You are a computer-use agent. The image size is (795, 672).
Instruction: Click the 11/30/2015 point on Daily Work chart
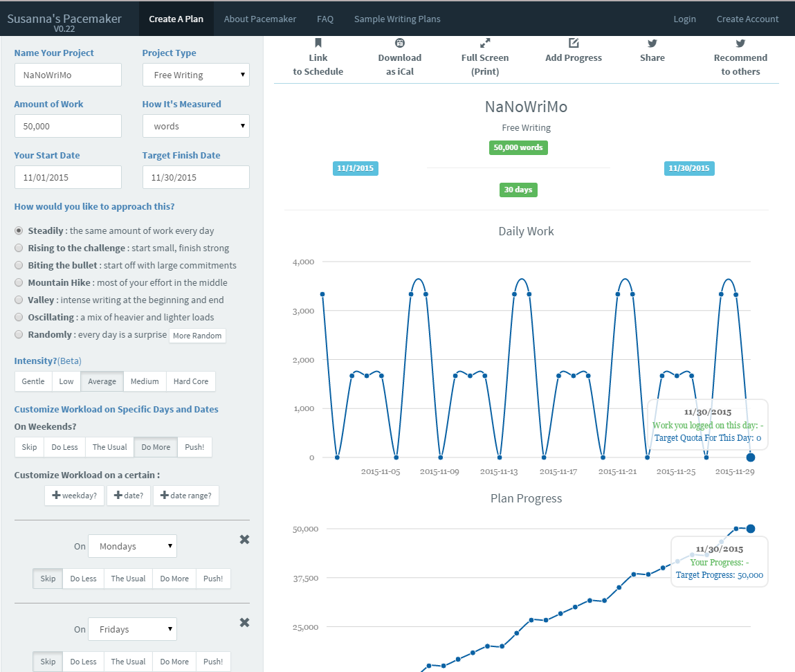click(751, 457)
